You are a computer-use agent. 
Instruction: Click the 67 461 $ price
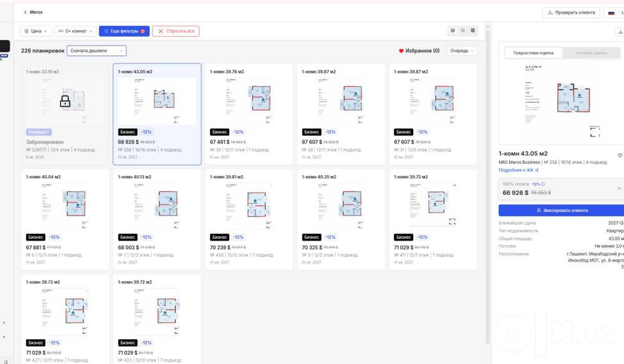point(220,142)
